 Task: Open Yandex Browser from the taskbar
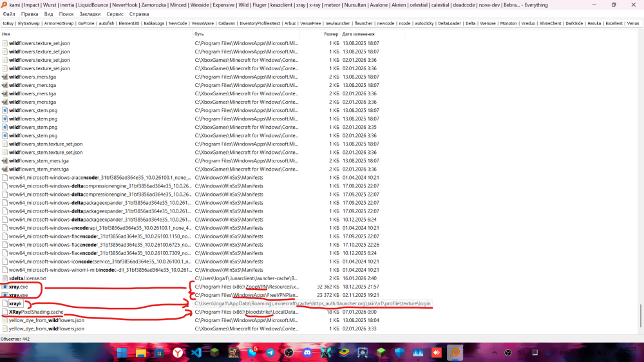(x=178, y=352)
